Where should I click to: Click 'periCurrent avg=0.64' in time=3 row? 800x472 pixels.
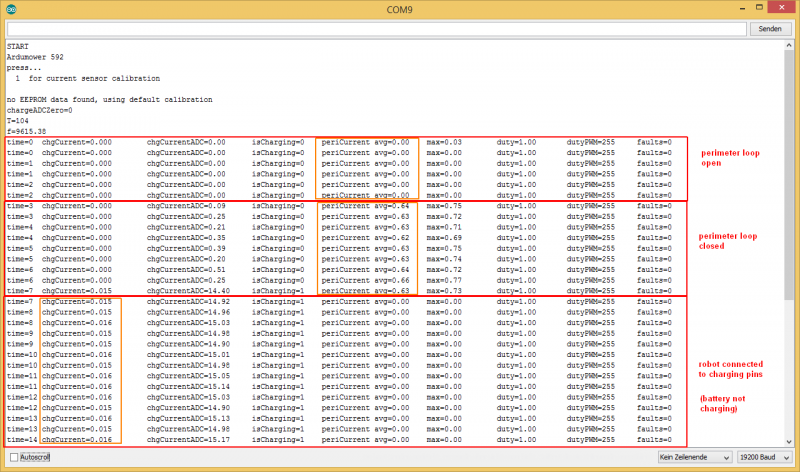(x=365, y=206)
